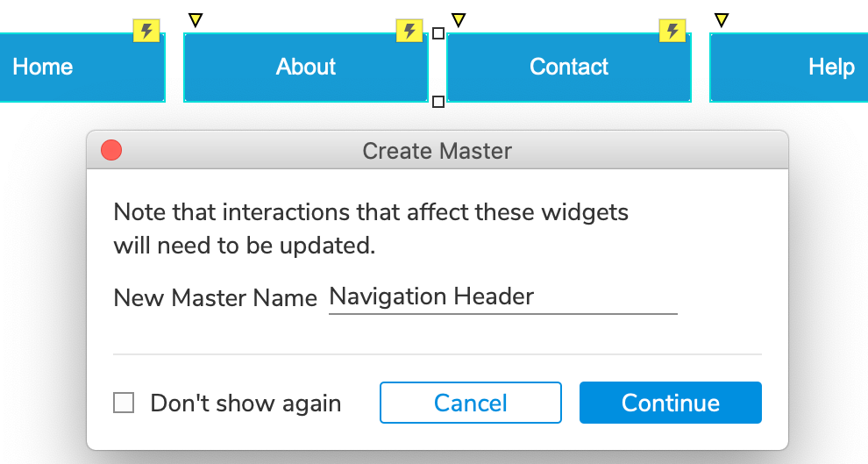Select the About navigation widget
Image resolution: width=868 pixels, height=464 pixels.
[x=306, y=68]
